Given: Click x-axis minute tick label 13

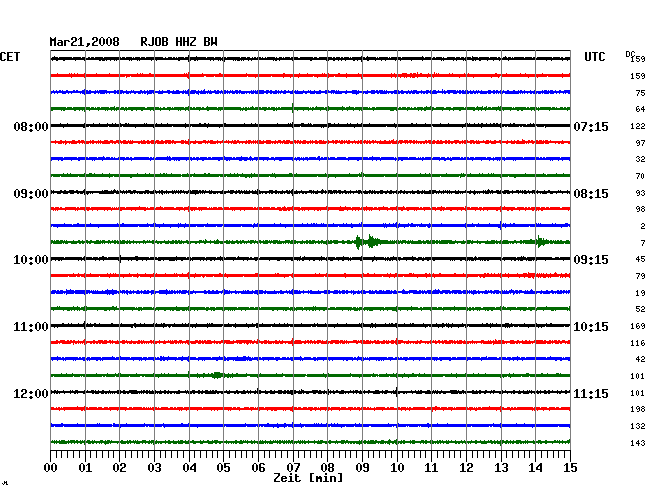Looking at the screenshot, I should point(501,468).
